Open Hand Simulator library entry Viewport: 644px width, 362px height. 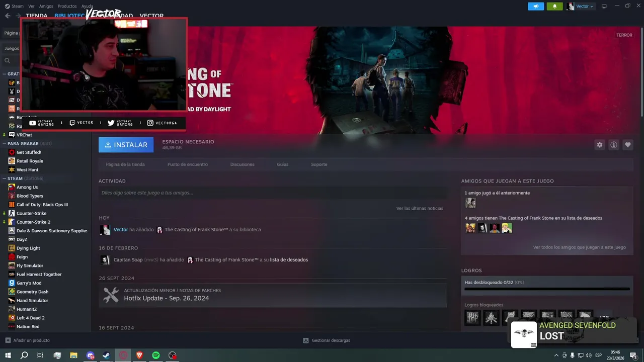point(32,300)
